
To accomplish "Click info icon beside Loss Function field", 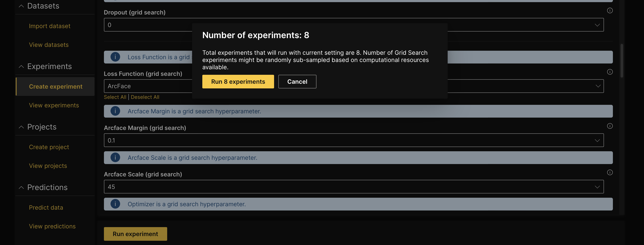I will click(610, 72).
